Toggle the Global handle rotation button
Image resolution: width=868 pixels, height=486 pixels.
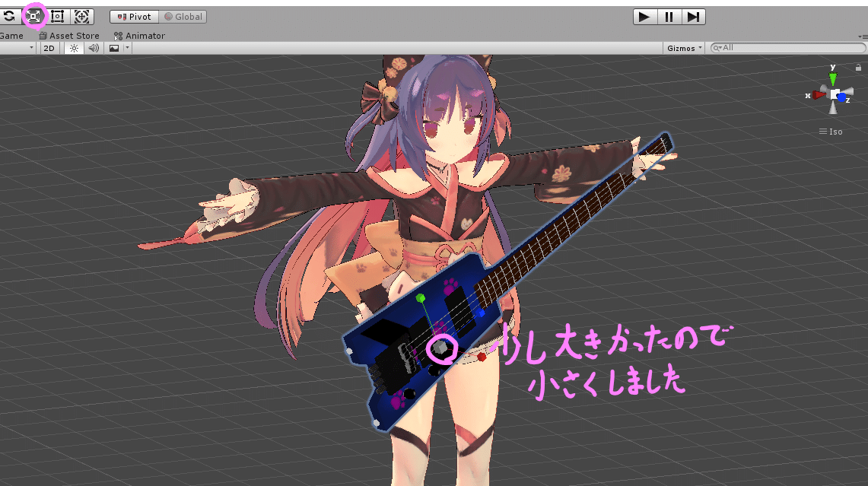[x=183, y=17]
